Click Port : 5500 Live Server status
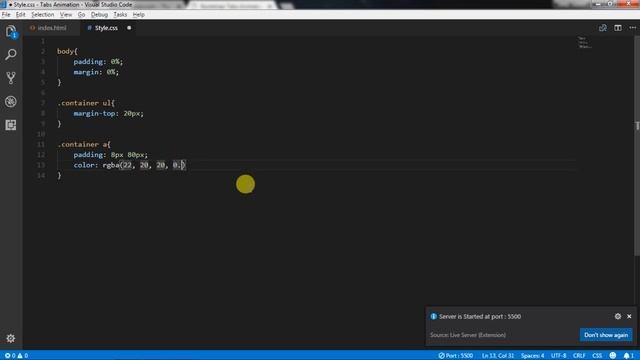Image resolution: width=640 pixels, height=360 pixels. coord(456,356)
